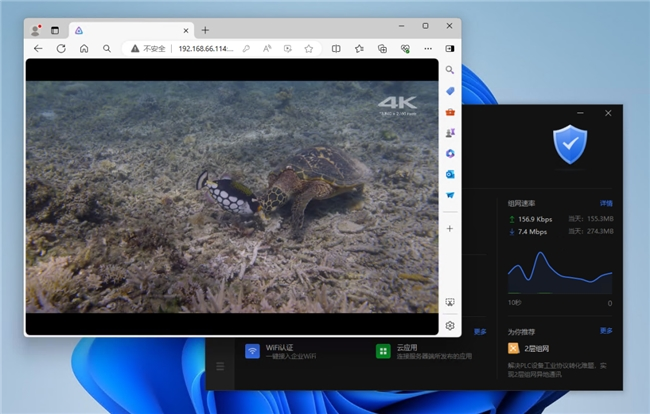The width and height of the screenshot is (650, 414).
Task: Expand the hamburger menu in the dark app
Action: 220,367
